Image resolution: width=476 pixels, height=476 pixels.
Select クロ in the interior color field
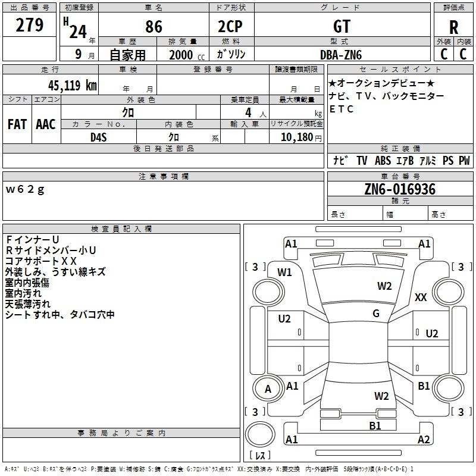click(x=174, y=137)
